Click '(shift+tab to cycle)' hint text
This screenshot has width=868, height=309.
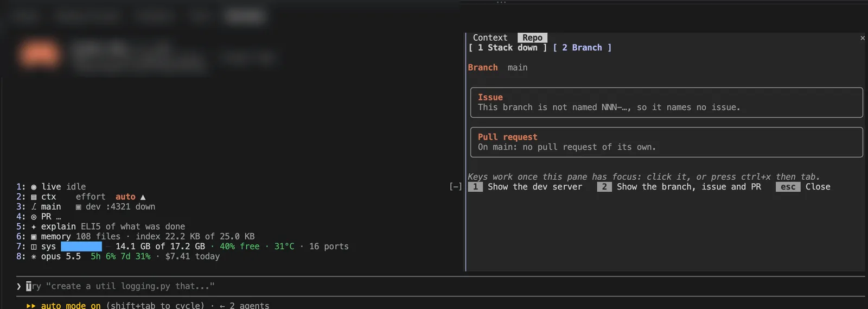(155, 306)
